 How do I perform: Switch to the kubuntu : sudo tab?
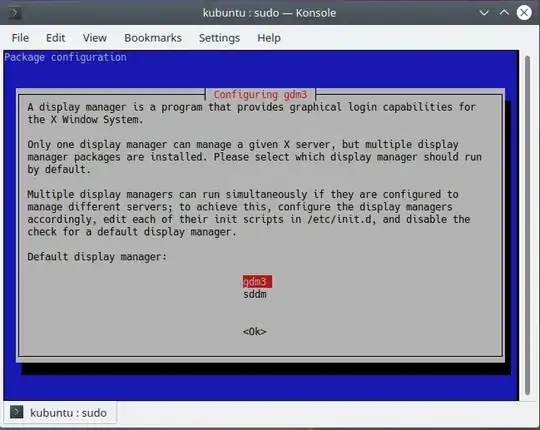pos(60,412)
